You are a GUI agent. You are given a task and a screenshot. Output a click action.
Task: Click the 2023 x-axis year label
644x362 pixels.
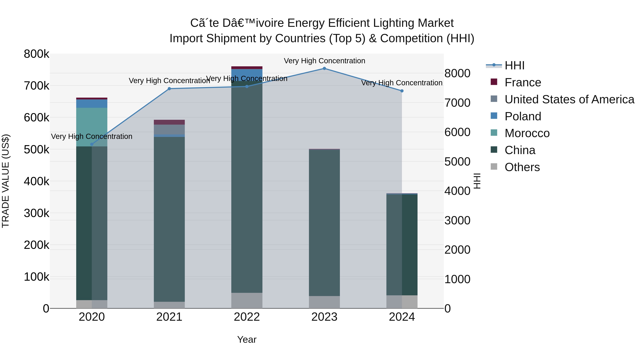point(324,317)
